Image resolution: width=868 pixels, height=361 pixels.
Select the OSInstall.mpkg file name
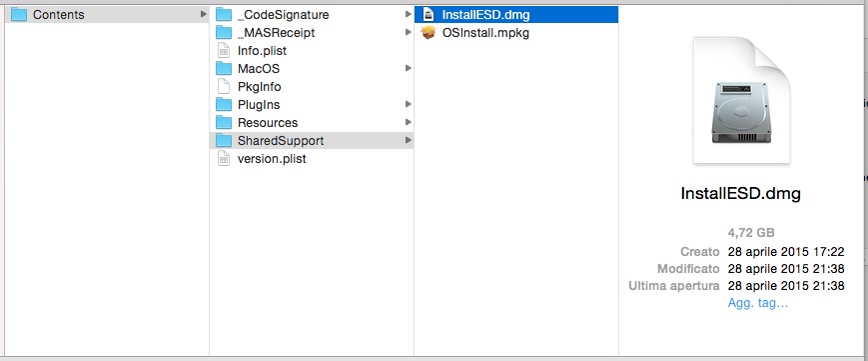pyautogui.click(x=485, y=33)
